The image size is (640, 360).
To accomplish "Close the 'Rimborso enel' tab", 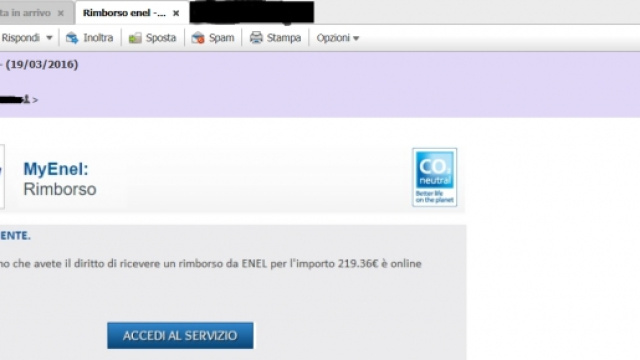I will pyautogui.click(x=176, y=13).
